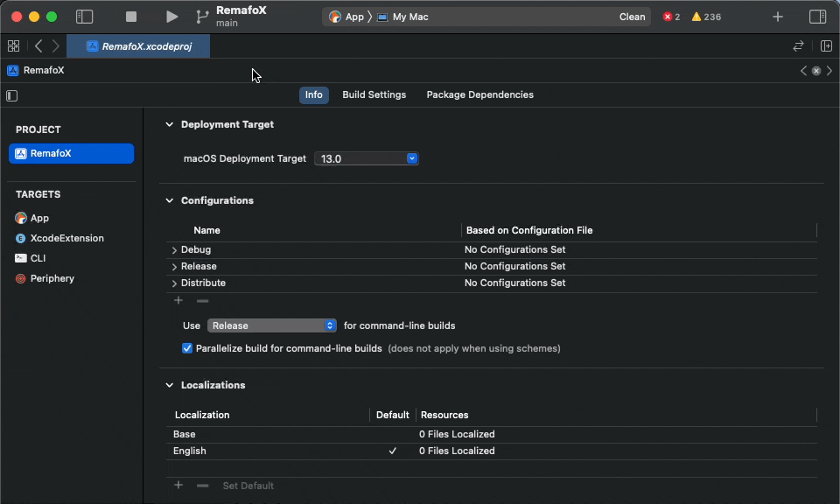Toggle the inspector panel on the right
The image size is (840, 504).
click(817, 16)
